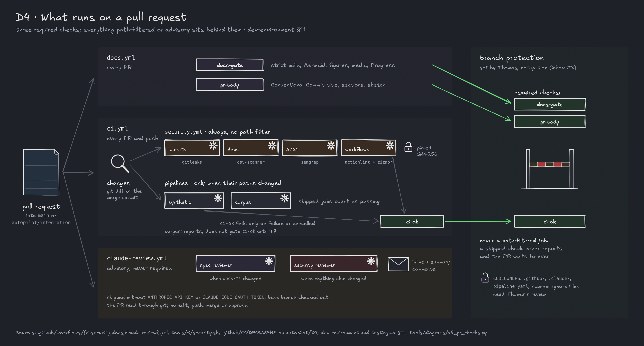The width and height of the screenshot is (644, 346).
Task: Click the claude-review.yml heading
Action: (x=137, y=258)
